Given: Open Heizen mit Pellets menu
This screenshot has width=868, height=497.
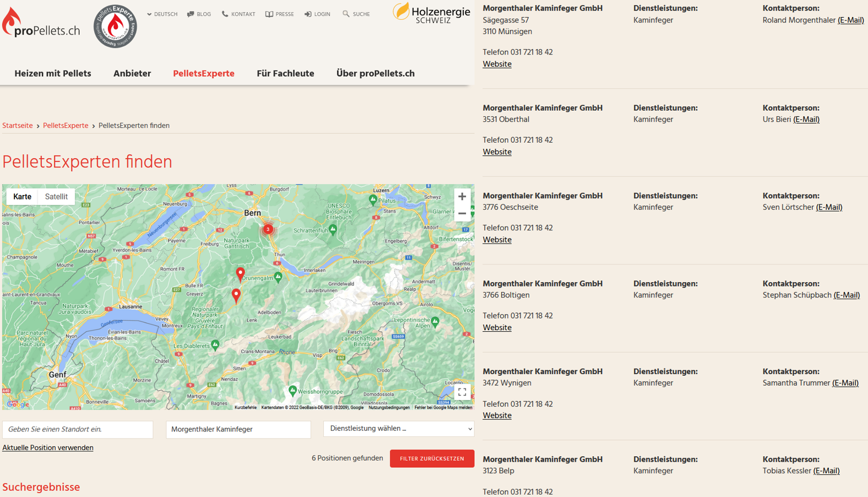Looking at the screenshot, I should (53, 73).
